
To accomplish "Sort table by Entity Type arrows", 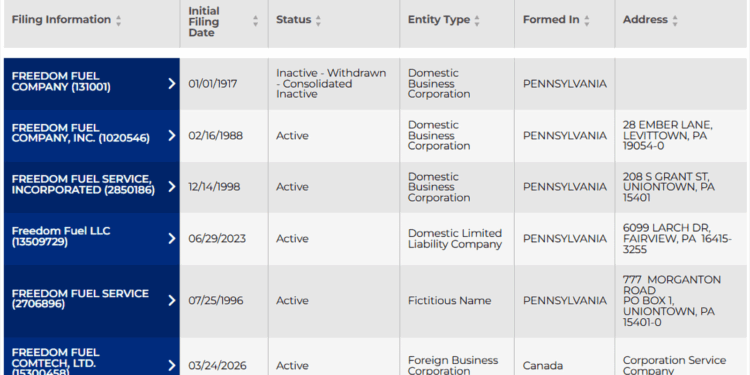I will [477, 20].
